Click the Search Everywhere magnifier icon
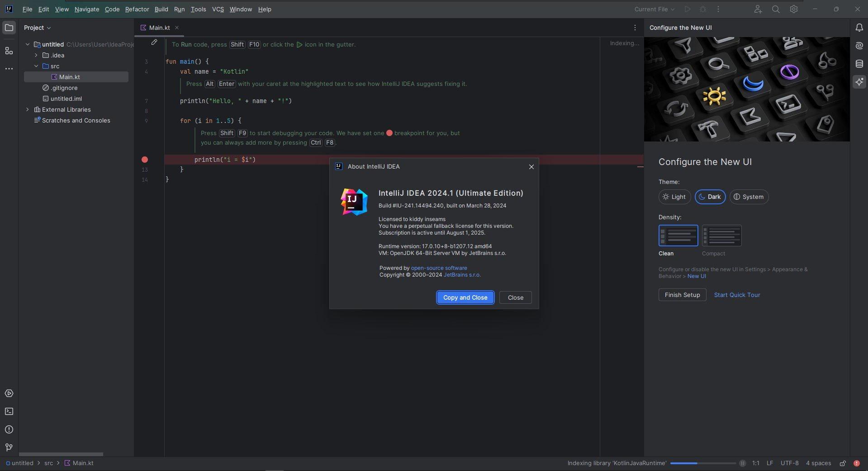Image resolution: width=868 pixels, height=471 pixels. click(776, 9)
